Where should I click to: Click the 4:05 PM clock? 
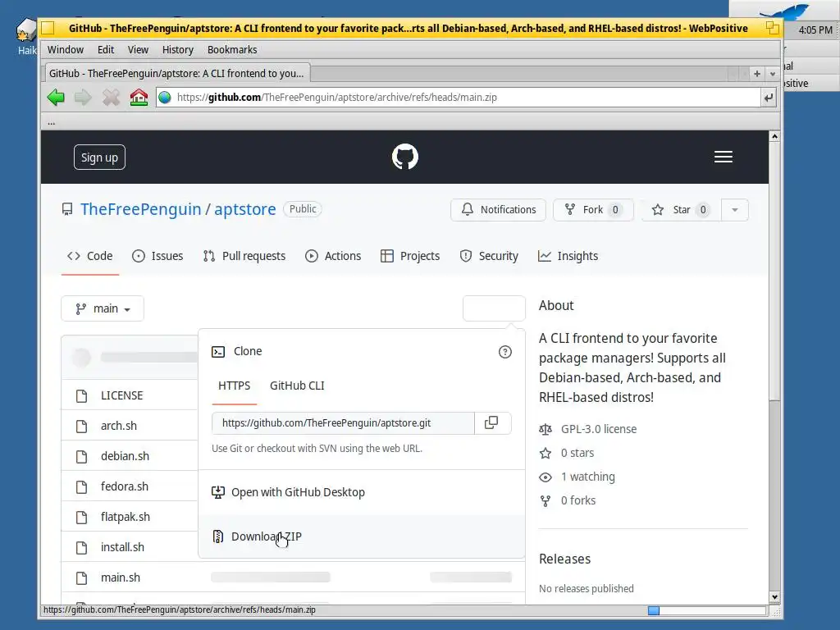click(x=815, y=30)
